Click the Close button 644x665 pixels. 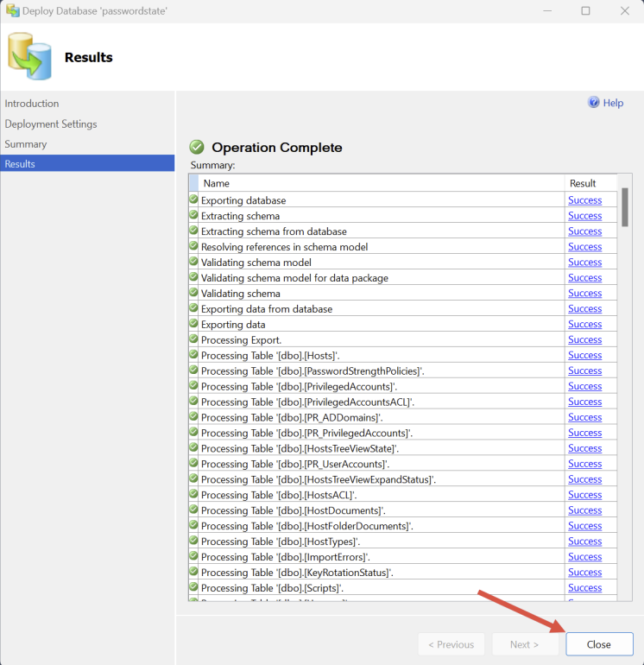[x=599, y=644]
